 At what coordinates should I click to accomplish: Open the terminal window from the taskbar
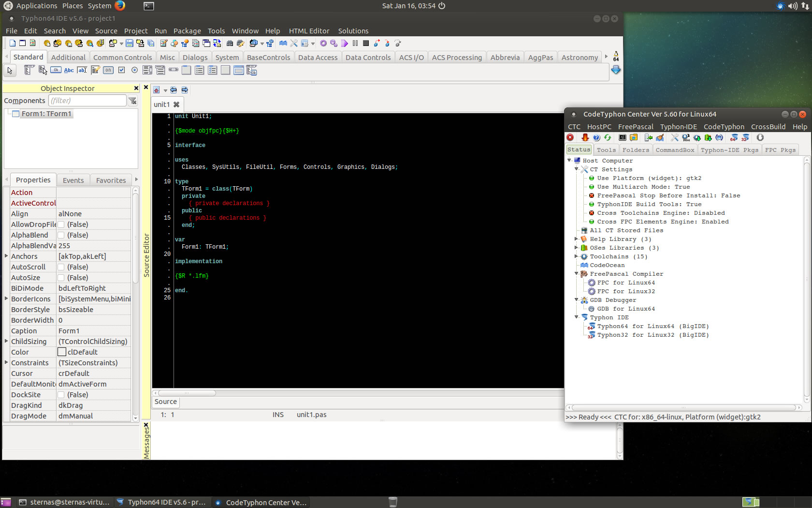64,502
